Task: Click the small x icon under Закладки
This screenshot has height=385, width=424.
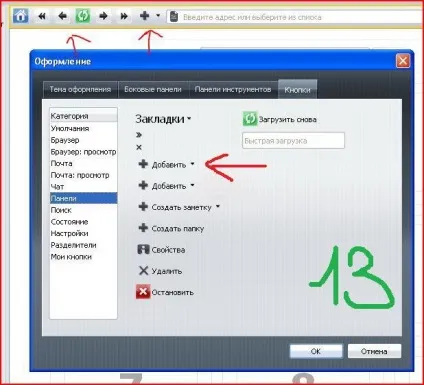Action: (139, 147)
